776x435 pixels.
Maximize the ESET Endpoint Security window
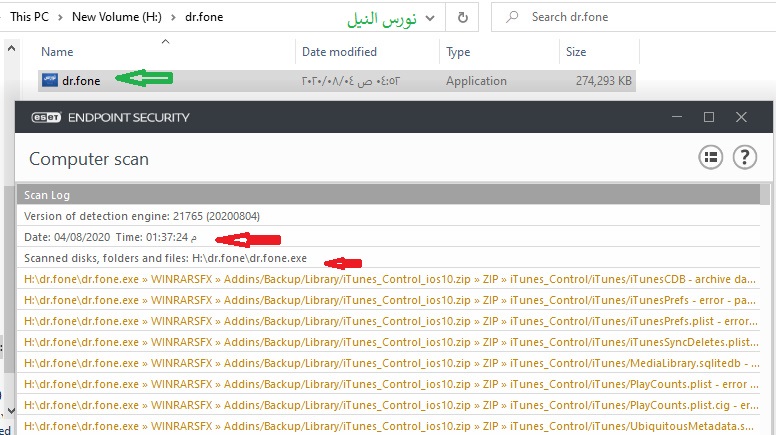709,117
